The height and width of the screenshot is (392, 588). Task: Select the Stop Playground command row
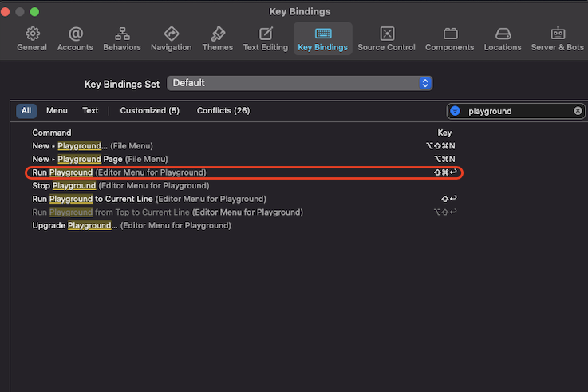pyautogui.click(x=244, y=186)
